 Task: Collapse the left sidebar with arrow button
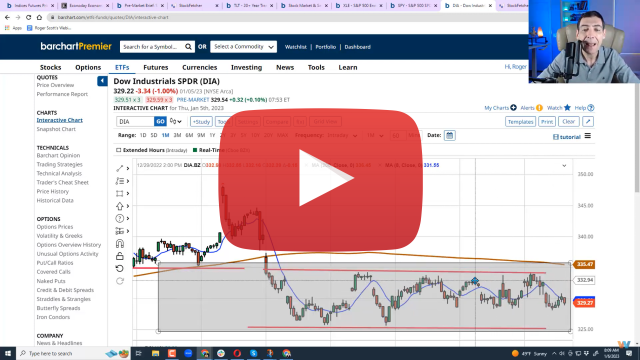tap(102, 81)
